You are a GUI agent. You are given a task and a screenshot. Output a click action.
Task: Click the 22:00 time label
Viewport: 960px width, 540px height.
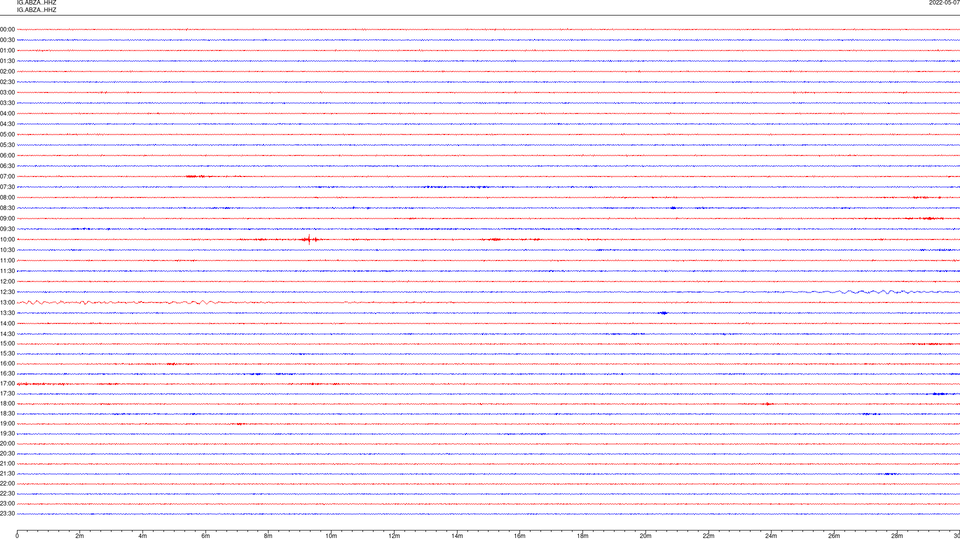pyautogui.click(x=7, y=484)
